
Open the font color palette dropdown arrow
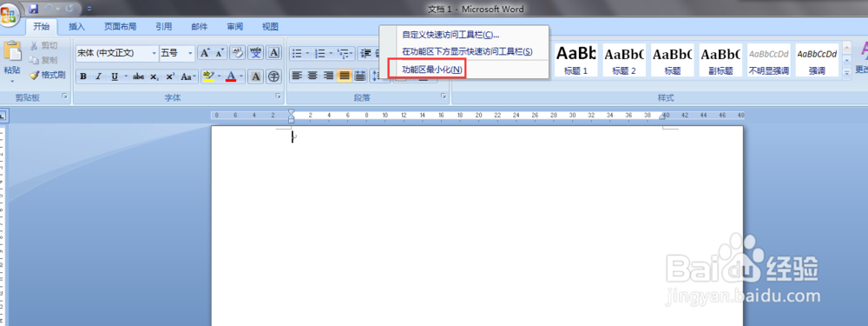click(241, 77)
